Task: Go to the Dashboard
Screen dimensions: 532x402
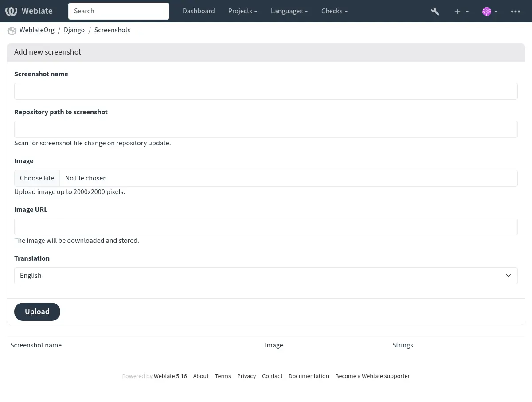Action: (199, 11)
